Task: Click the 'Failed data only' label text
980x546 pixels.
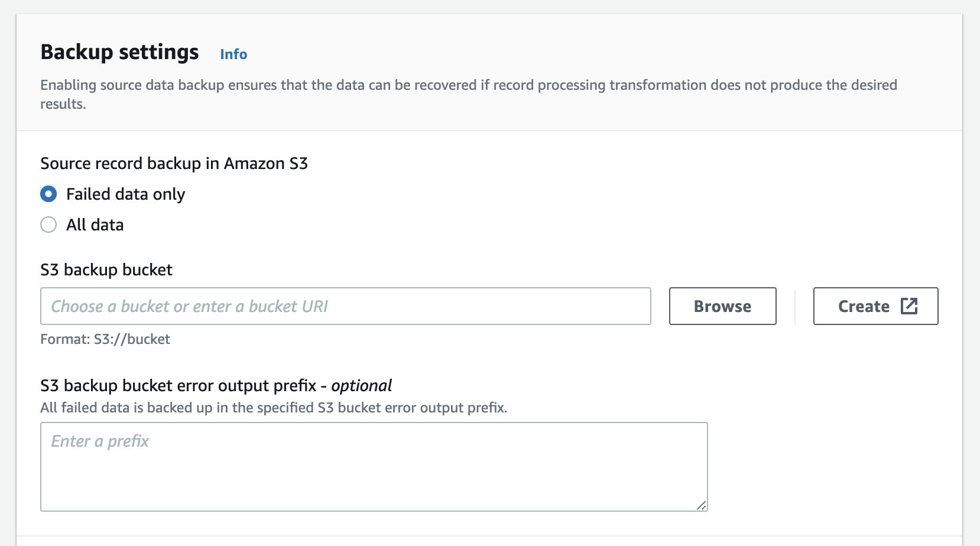Action: [x=125, y=194]
